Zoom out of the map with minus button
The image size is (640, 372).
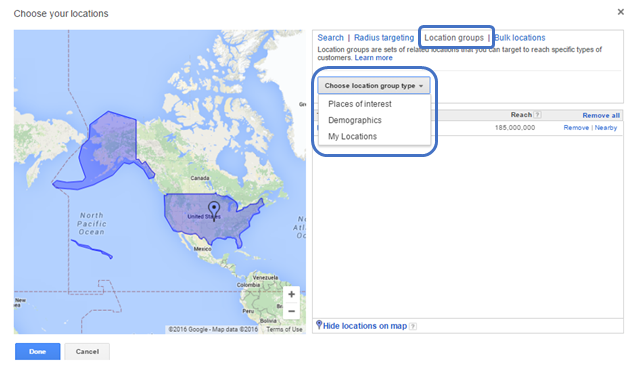tap(291, 311)
